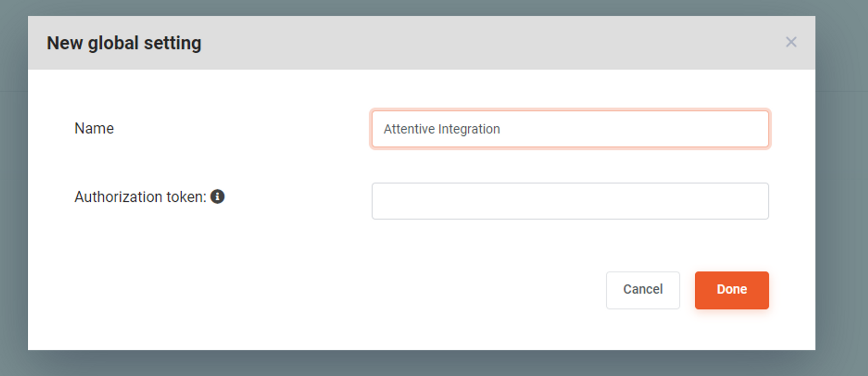Click the Name label text
This screenshot has height=376, width=868.
point(94,128)
